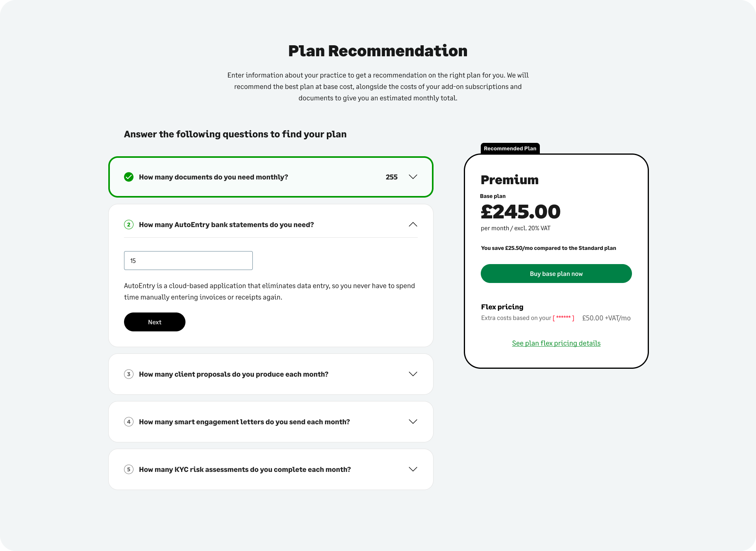Click the step 2 number badge

(x=129, y=225)
